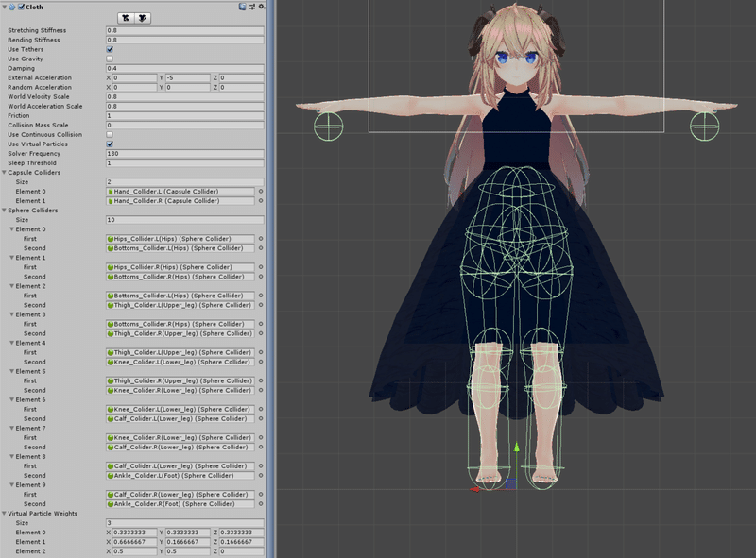
Task: Collapse Sphere Colliders Element 6
Action: [12, 399]
